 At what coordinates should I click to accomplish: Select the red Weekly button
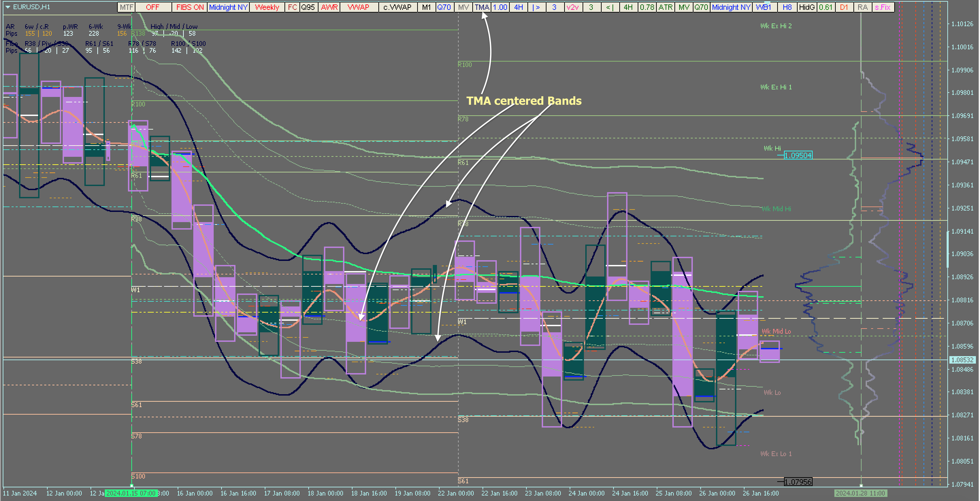pyautogui.click(x=267, y=7)
